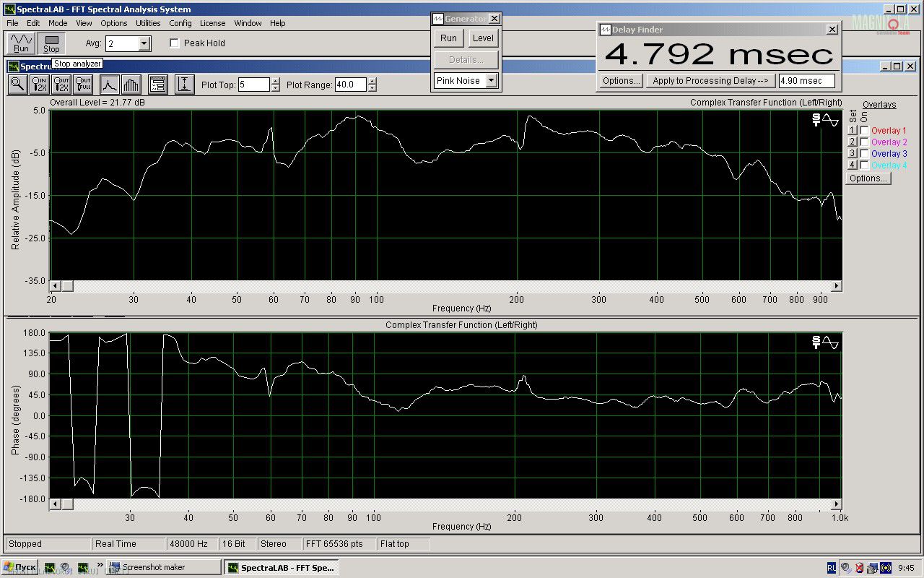Click the sine wave icon on the phase plot

point(831,342)
